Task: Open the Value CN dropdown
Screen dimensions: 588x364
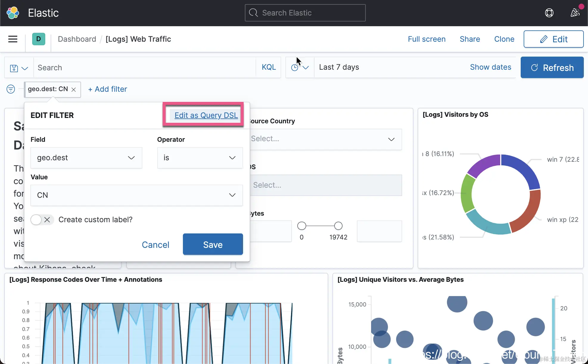Action: pos(137,195)
